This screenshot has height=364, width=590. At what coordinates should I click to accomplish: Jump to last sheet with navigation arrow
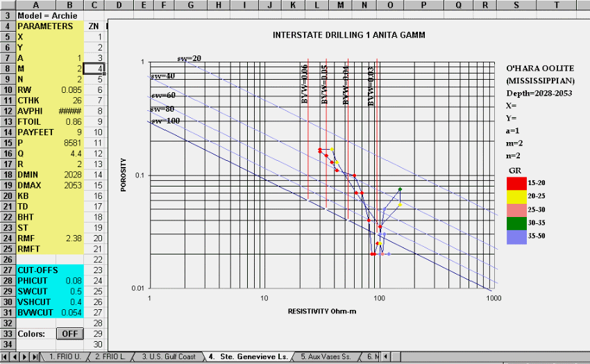(35, 357)
